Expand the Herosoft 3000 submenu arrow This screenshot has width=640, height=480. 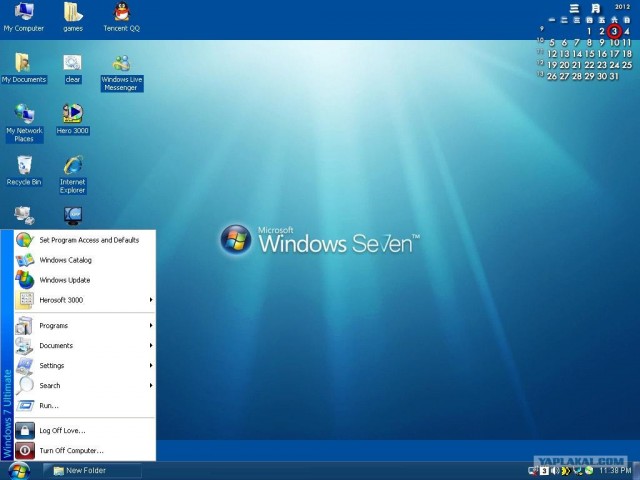point(151,300)
